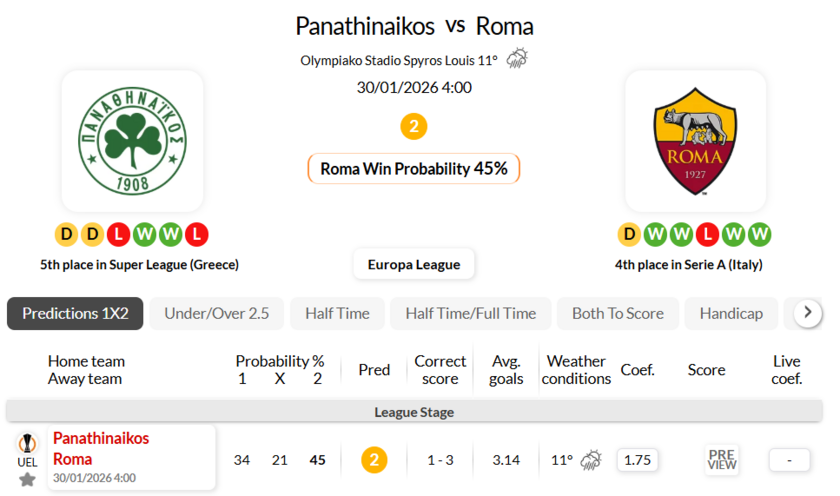
Task: Select the Both To Score tab
Action: coord(617,313)
